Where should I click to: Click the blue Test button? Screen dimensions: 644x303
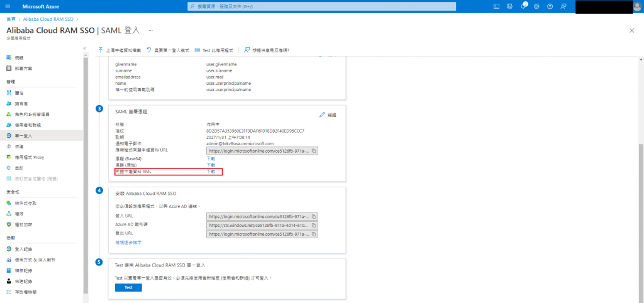(128, 287)
